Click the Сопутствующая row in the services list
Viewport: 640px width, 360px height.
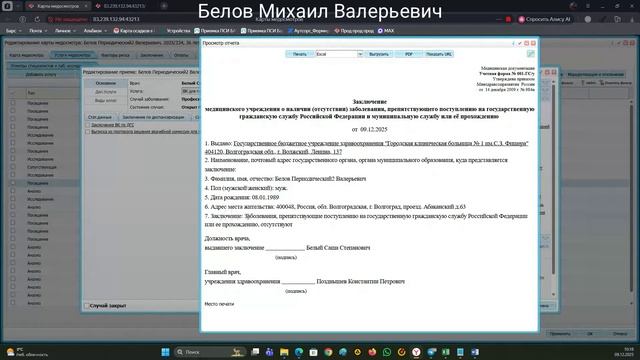click(x=41, y=167)
